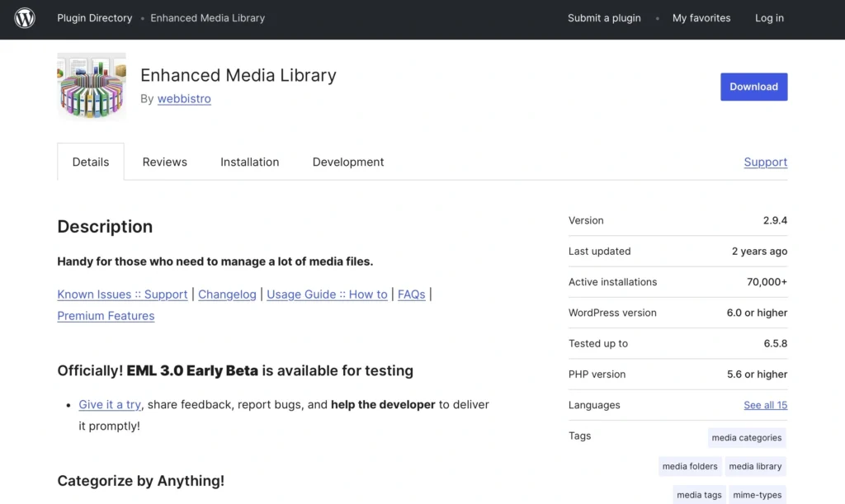Viewport: 845px width, 504px height.
Task: Download the plugin
Action: 753,87
